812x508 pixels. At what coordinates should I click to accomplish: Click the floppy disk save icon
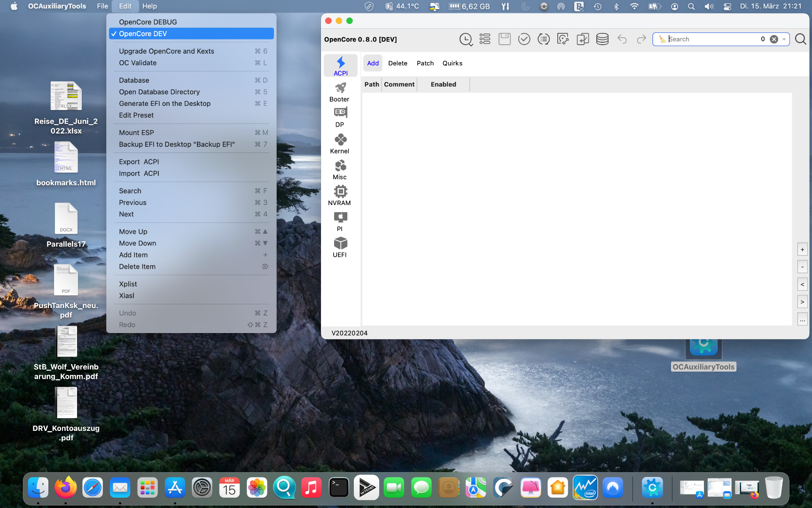504,40
